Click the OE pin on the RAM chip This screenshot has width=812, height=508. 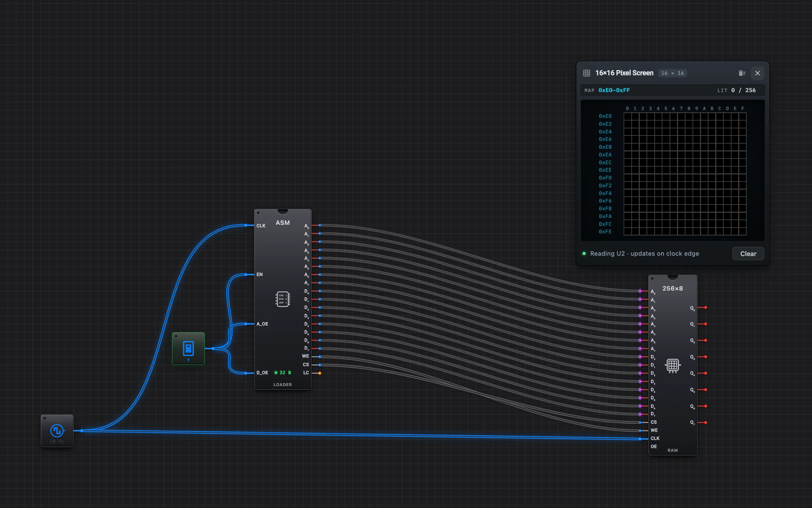click(x=654, y=447)
